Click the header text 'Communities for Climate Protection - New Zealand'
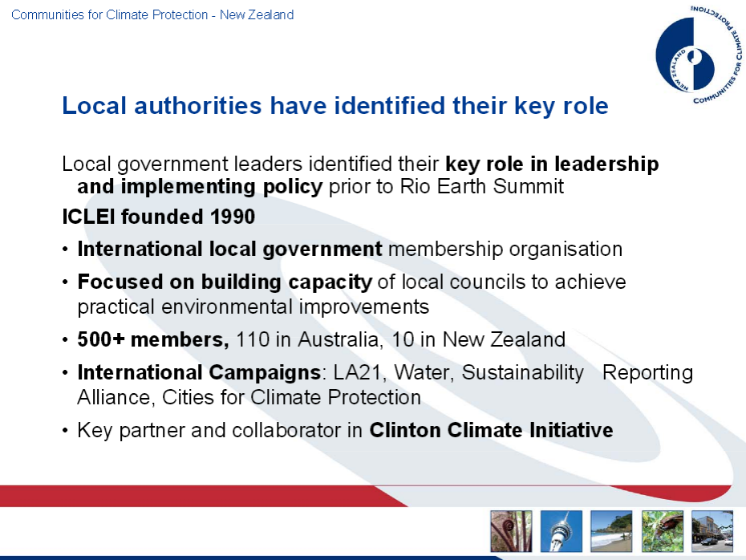Screen dimensions: 746x560 point(152,14)
